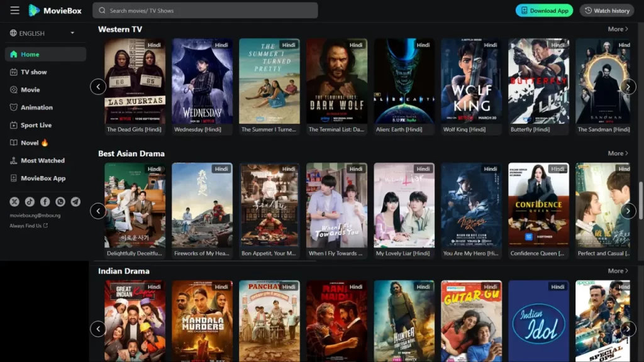Go to Home in sidebar
Screen dimensions: 644x362
[x=45, y=54]
